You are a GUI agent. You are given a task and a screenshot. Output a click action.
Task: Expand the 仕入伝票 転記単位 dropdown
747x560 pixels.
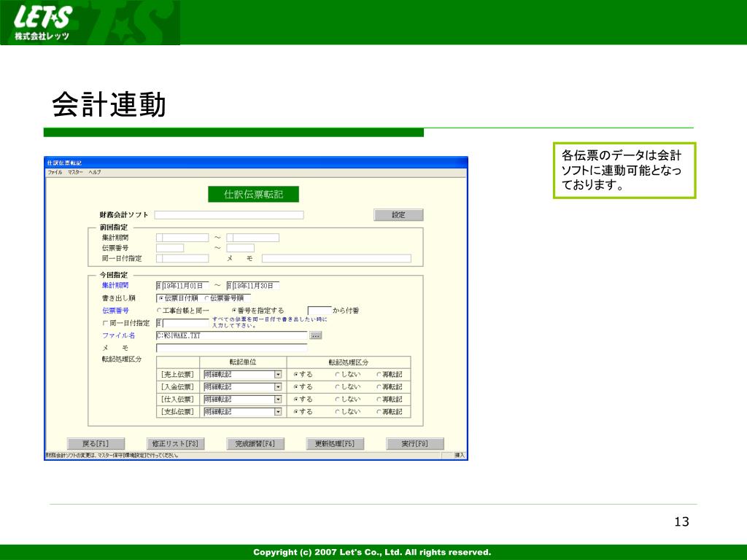pos(278,400)
